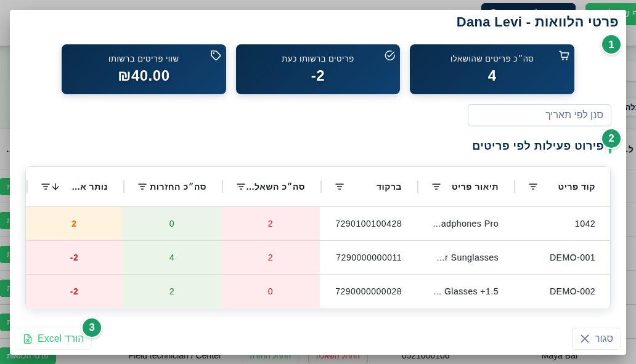The width and height of the screenshot is (636, 364).
Task: Select item code cell 1042
Action: (584, 224)
